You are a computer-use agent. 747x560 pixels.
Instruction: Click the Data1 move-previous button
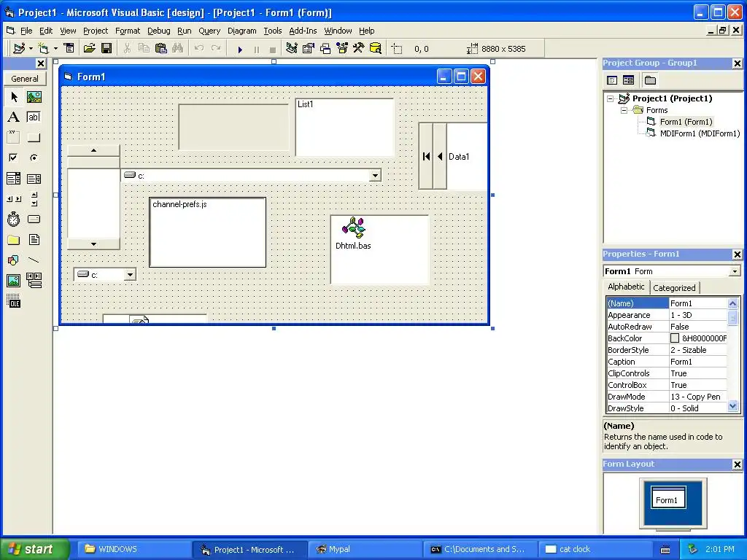[x=440, y=156]
